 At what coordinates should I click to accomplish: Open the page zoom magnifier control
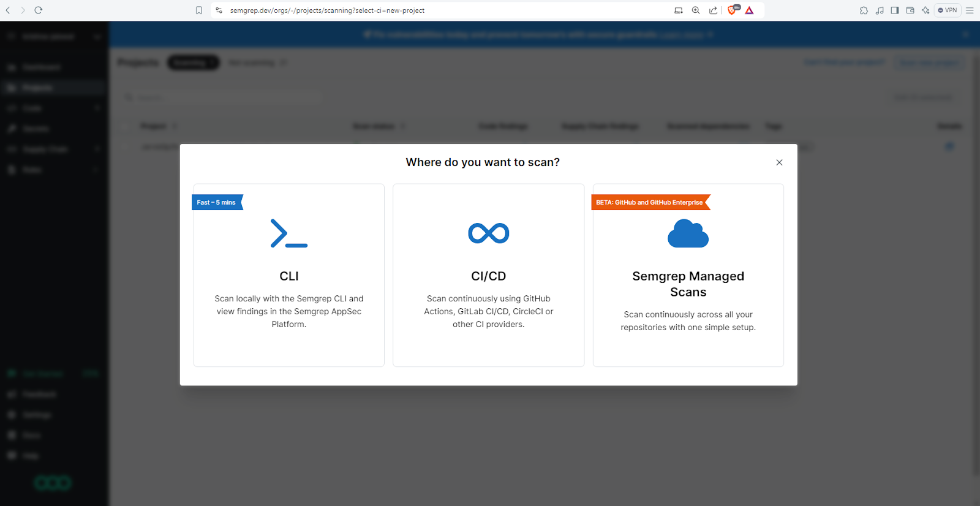696,10
